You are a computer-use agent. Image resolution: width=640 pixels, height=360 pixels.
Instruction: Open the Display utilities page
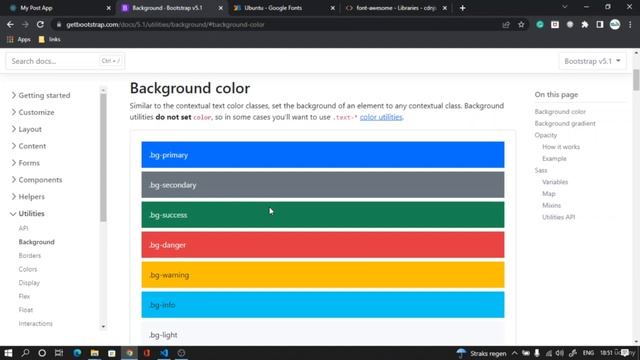[29, 282]
